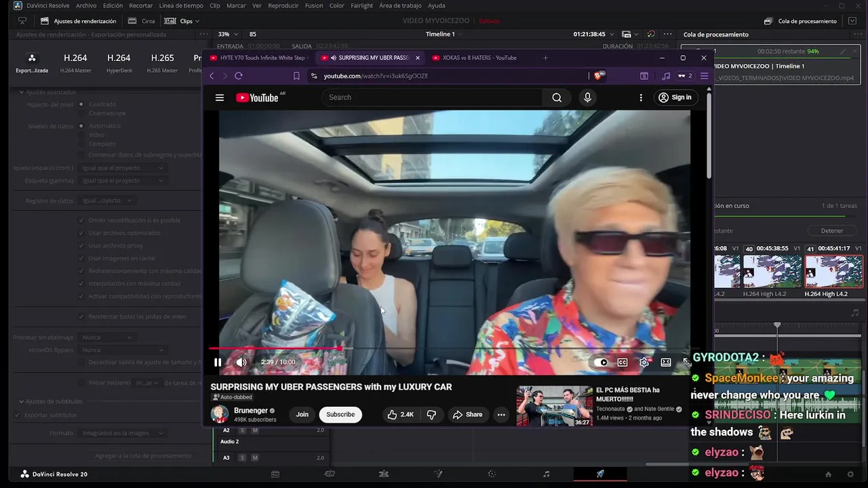Reload the browser page
The height and width of the screenshot is (488, 868).
(239, 76)
